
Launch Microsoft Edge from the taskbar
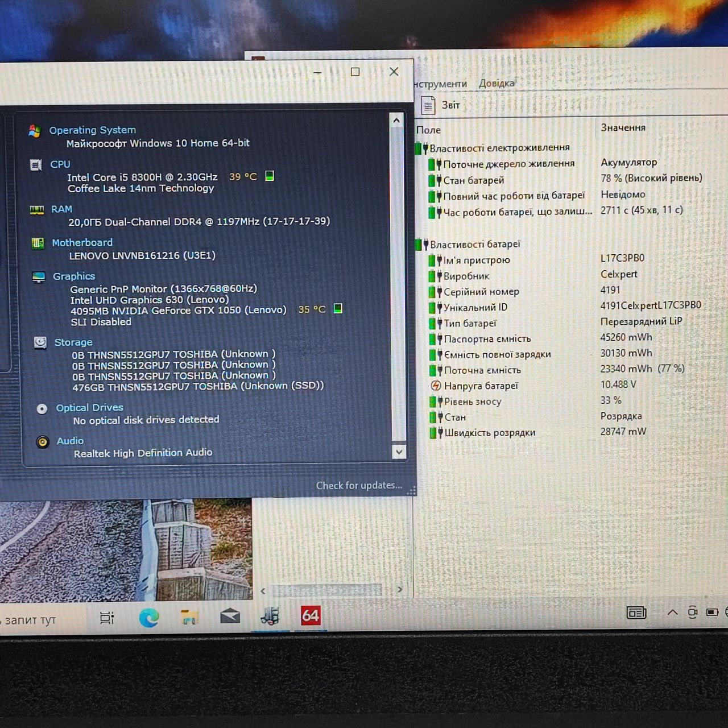tap(149, 617)
